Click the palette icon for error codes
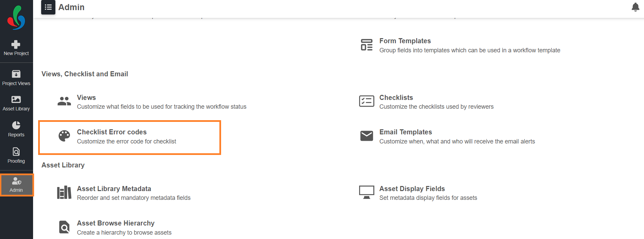The height and width of the screenshot is (239, 644). pos(64,136)
